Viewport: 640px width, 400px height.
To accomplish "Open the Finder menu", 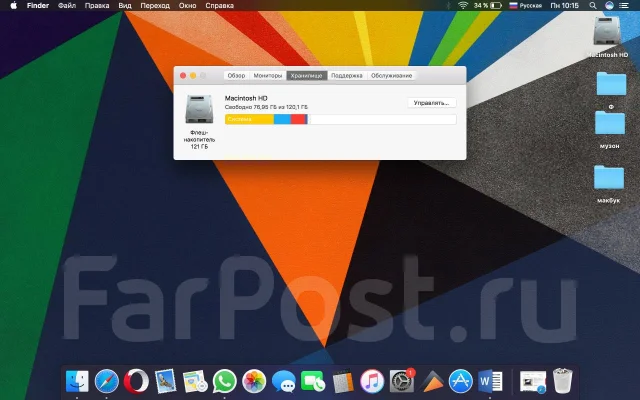I will [x=38, y=6].
